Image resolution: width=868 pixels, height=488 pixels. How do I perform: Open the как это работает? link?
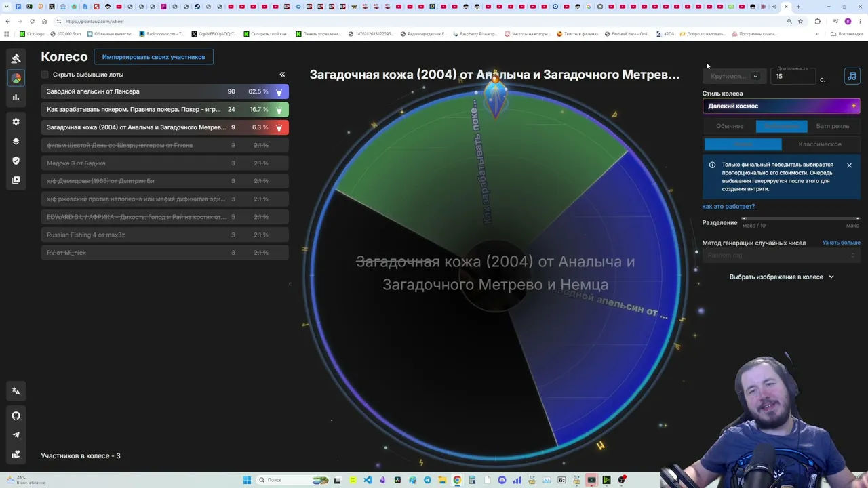pos(728,206)
